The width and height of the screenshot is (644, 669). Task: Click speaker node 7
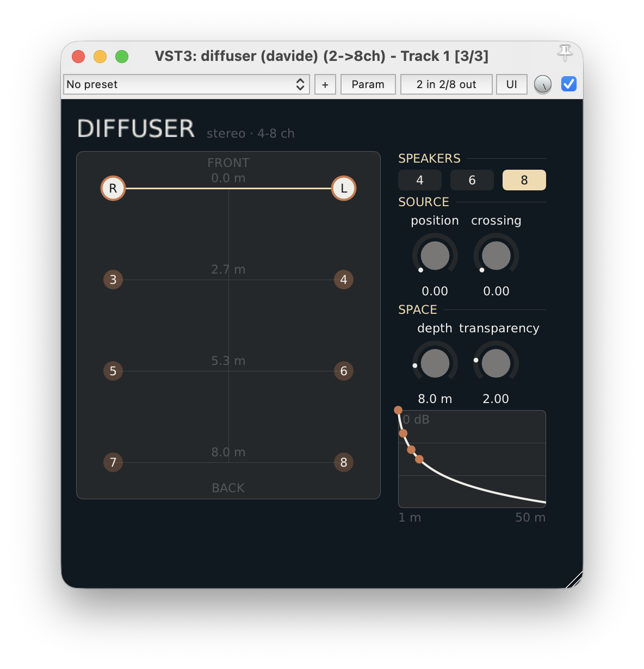point(113,462)
